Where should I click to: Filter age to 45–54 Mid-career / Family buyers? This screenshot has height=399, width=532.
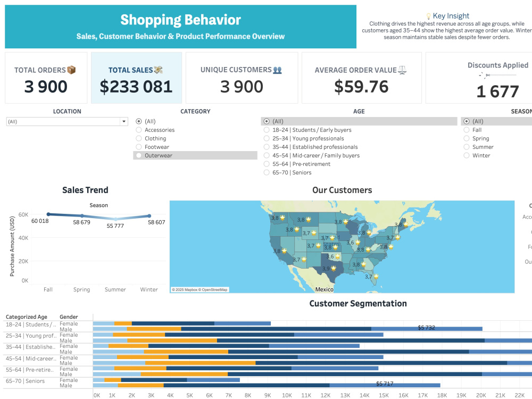click(x=267, y=155)
